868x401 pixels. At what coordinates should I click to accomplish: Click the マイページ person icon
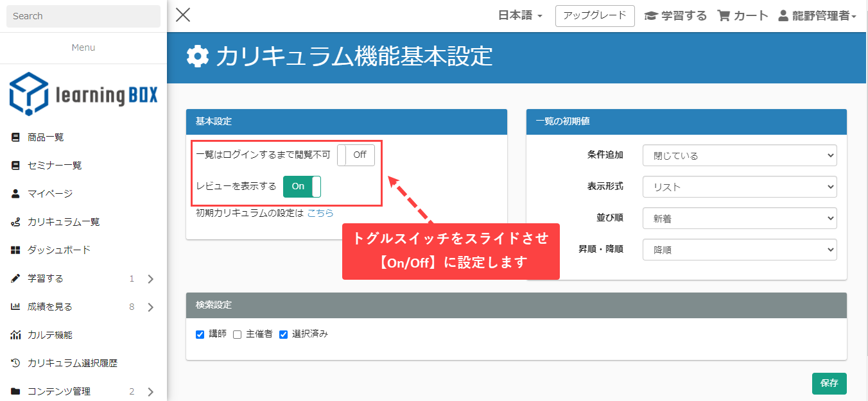coord(16,193)
